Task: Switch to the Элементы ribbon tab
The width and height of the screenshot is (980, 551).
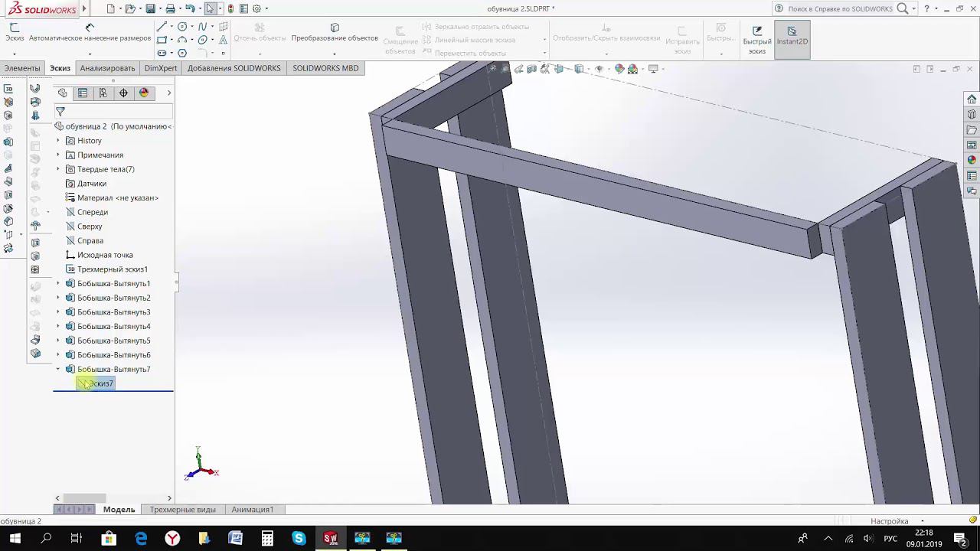Action: tap(22, 68)
